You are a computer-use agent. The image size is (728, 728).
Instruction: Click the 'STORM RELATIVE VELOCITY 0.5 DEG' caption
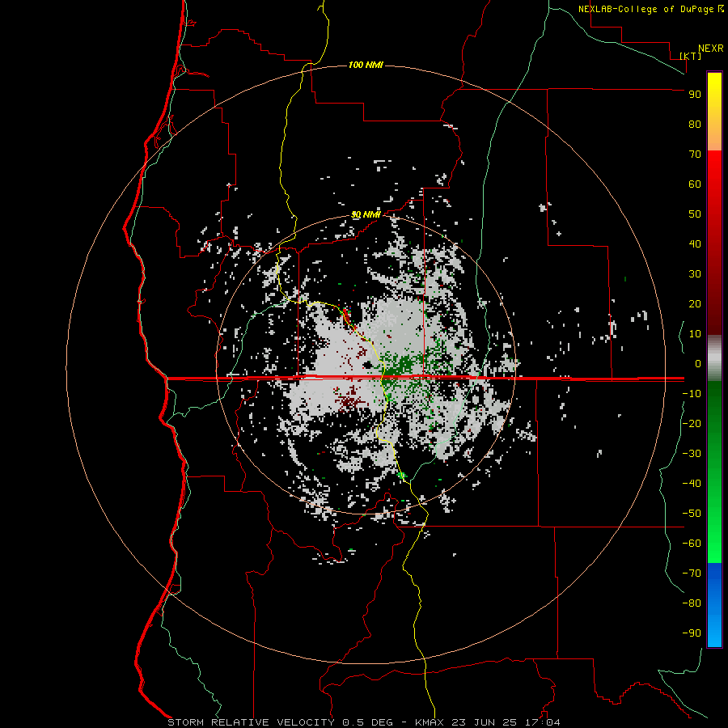(x=280, y=722)
